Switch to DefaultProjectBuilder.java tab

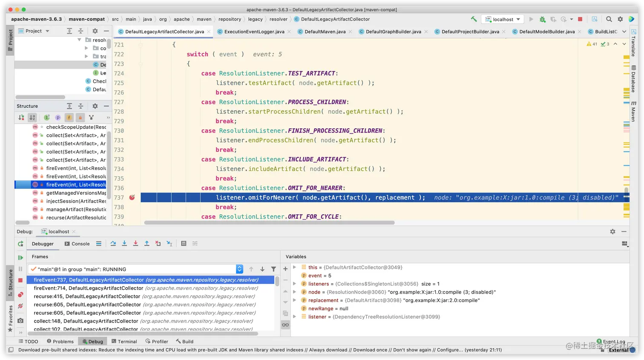pyautogui.click(x=470, y=32)
